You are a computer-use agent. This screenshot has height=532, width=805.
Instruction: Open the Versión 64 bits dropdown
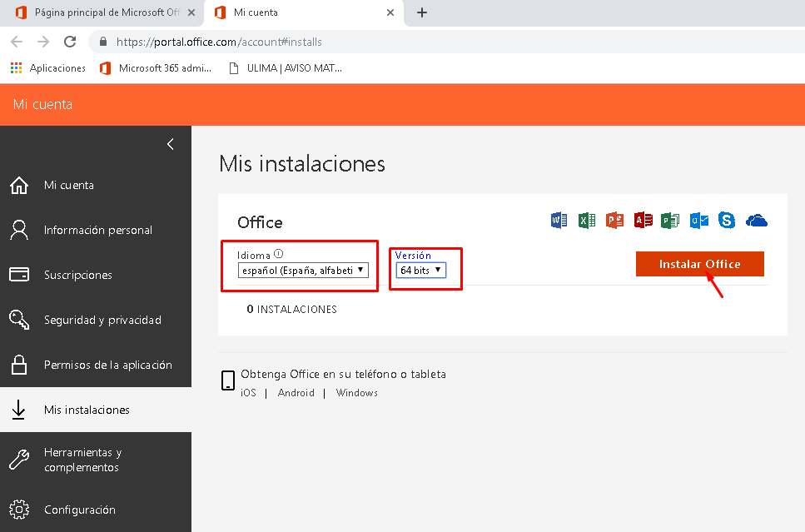[x=421, y=270]
